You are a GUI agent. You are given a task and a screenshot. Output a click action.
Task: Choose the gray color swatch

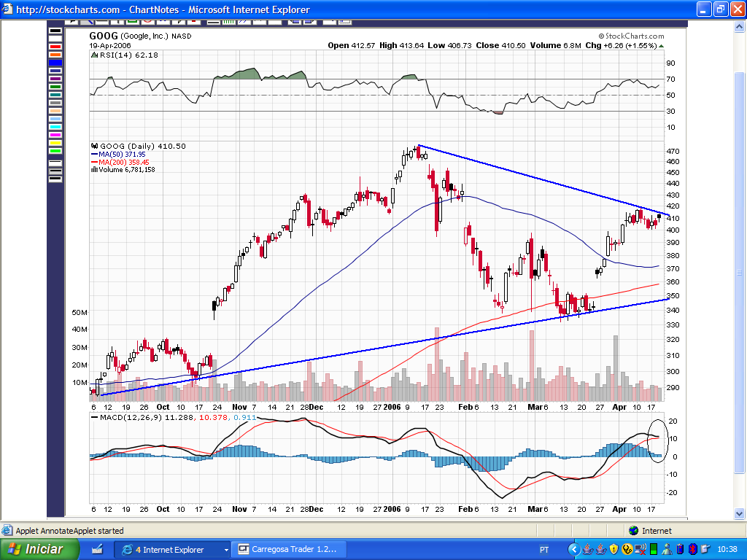coord(55,103)
